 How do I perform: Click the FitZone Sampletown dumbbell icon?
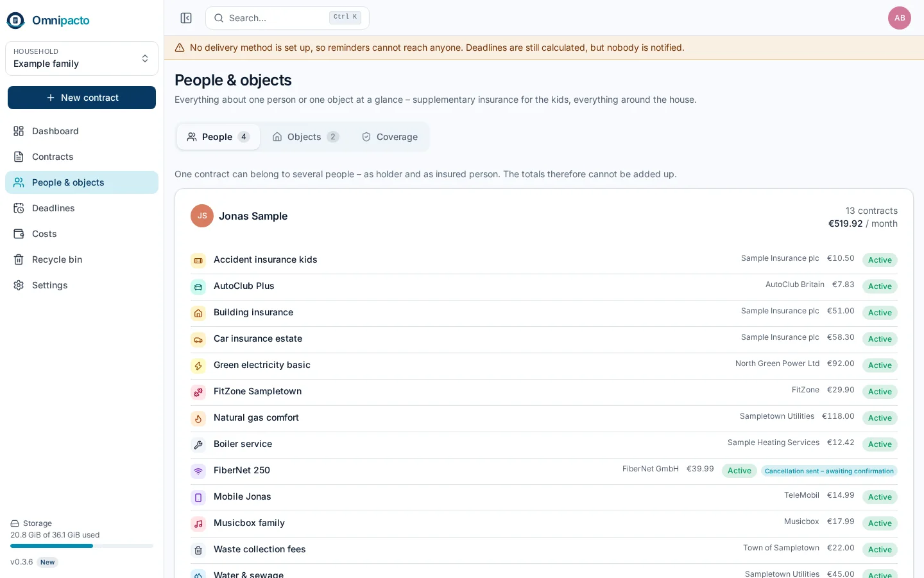[x=198, y=392]
